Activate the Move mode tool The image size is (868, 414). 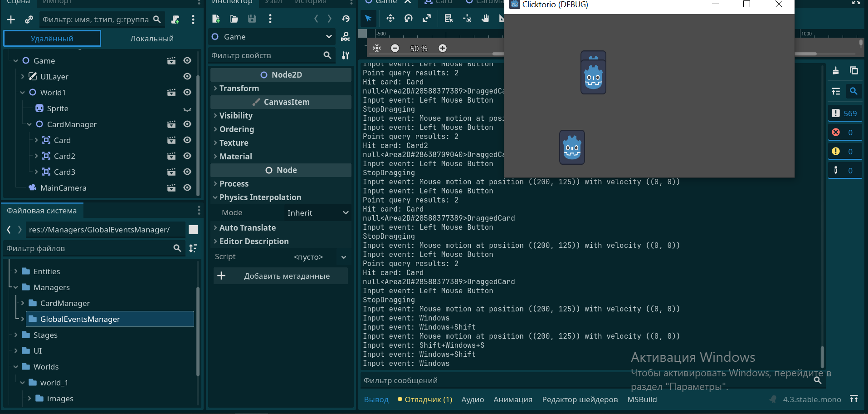coord(390,19)
